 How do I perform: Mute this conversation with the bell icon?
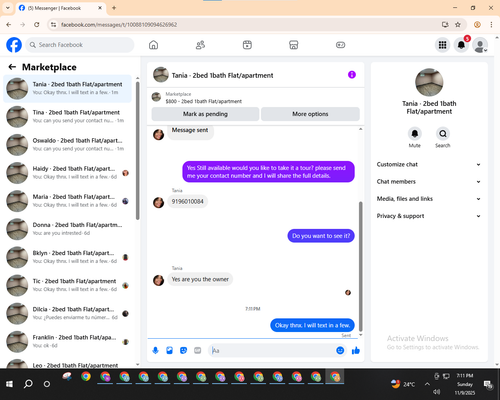415,134
